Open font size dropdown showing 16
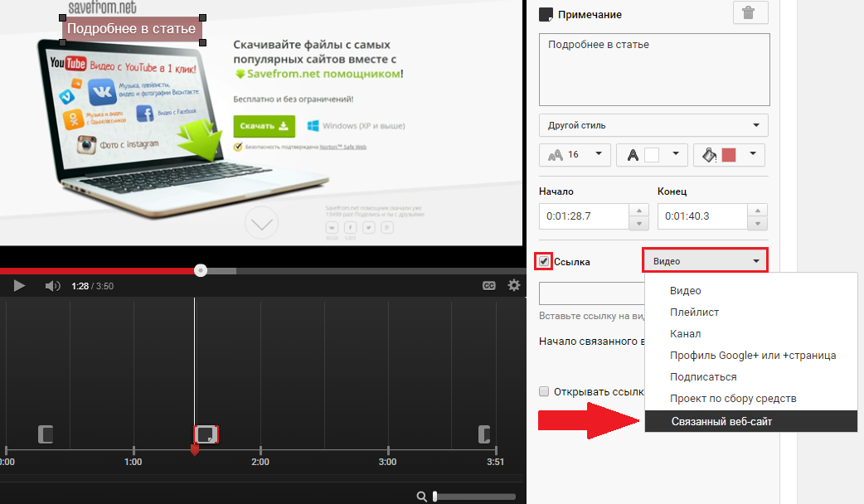Image resolution: width=864 pixels, height=504 pixels. [575, 155]
